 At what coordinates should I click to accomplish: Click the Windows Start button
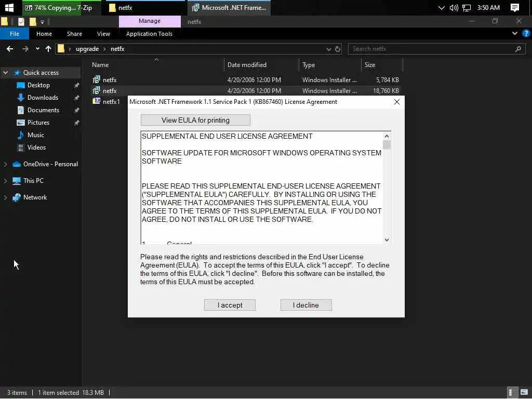click(9, 7)
